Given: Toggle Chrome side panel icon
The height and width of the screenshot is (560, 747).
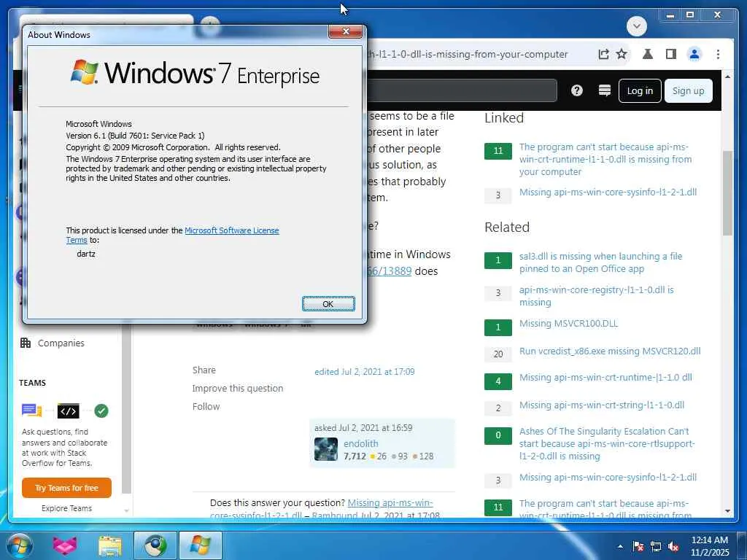Looking at the screenshot, I should point(671,54).
